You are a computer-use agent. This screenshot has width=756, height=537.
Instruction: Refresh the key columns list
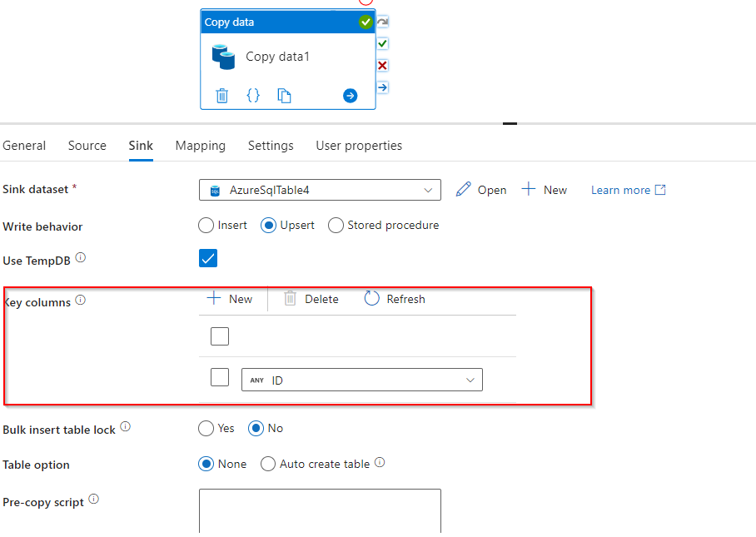coord(394,298)
